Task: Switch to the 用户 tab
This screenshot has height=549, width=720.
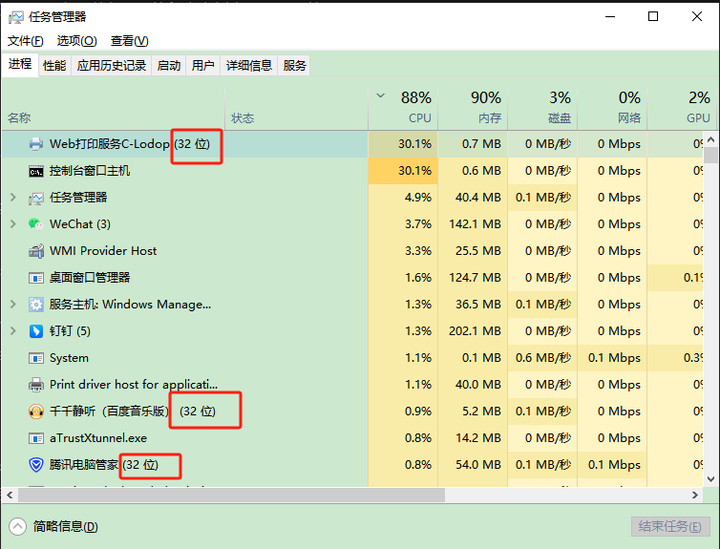Action: [203, 66]
